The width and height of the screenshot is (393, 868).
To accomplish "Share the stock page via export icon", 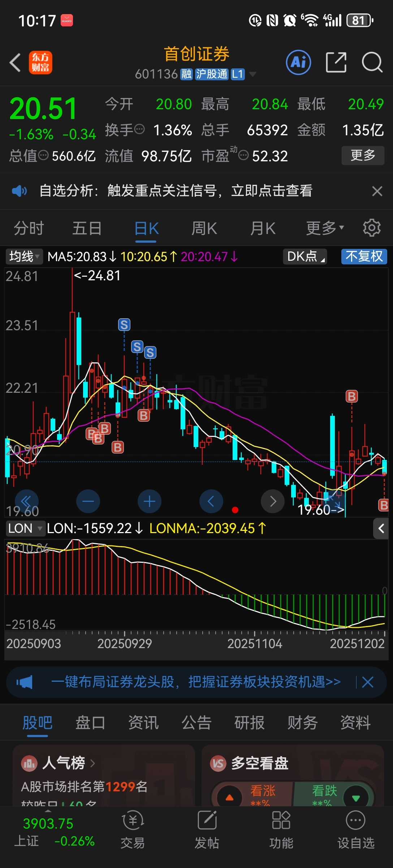I will click(x=336, y=62).
